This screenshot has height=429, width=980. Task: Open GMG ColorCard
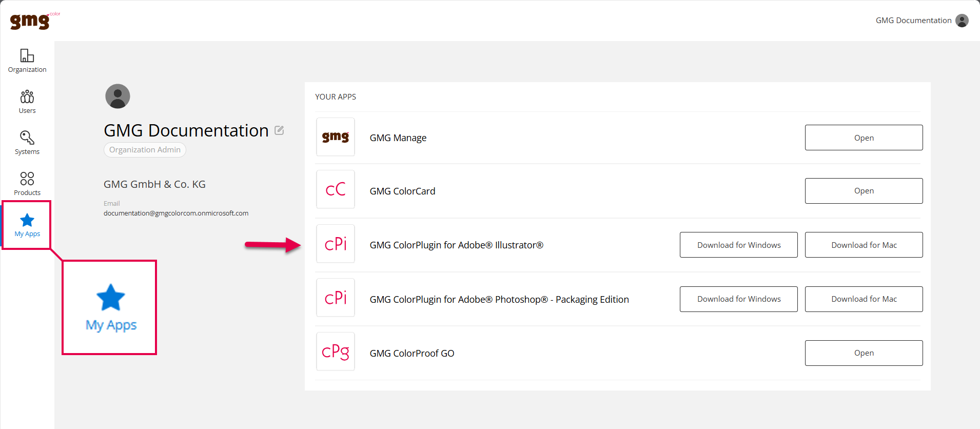[x=864, y=191]
